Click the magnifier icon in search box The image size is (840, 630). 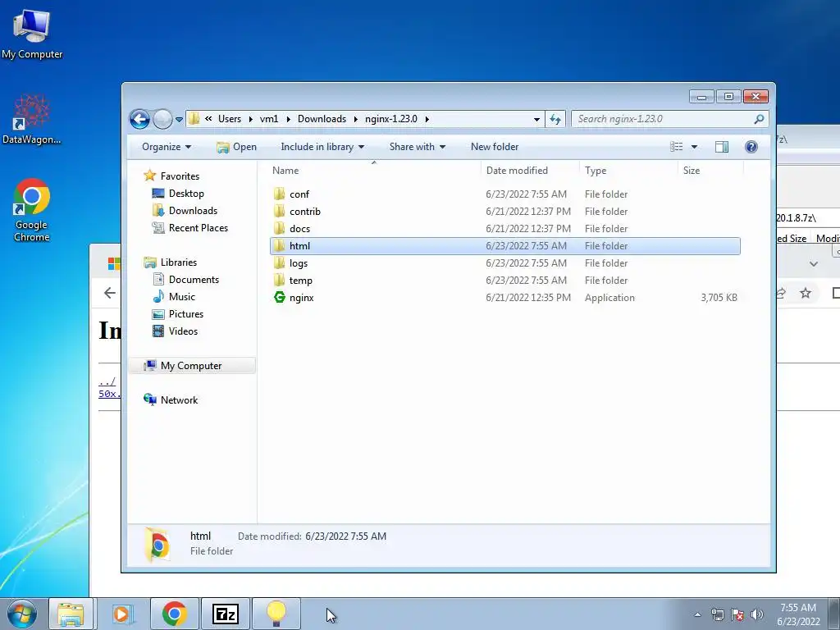pyautogui.click(x=759, y=119)
